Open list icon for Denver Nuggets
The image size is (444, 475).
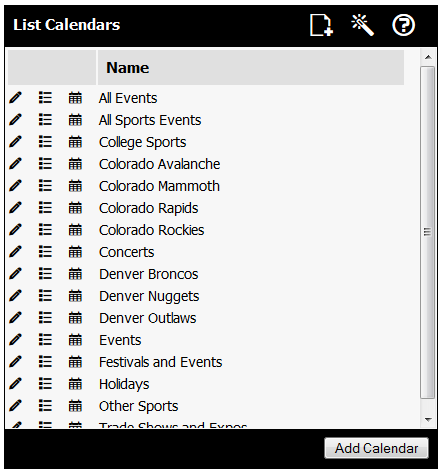pyautogui.click(x=45, y=296)
